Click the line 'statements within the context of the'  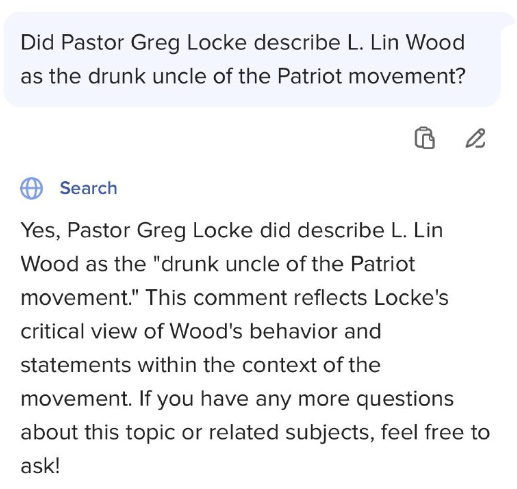tap(201, 365)
